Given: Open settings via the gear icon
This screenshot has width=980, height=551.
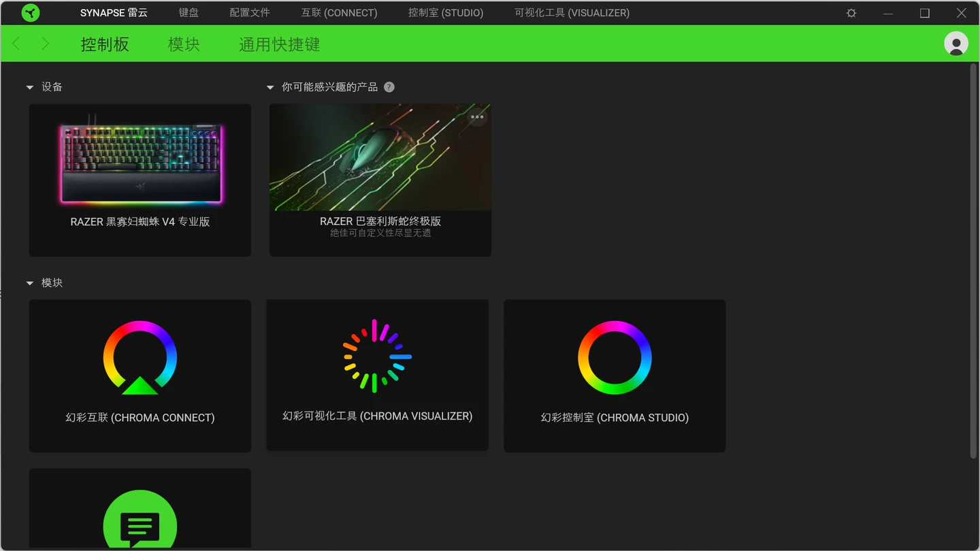Looking at the screenshot, I should pyautogui.click(x=851, y=13).
